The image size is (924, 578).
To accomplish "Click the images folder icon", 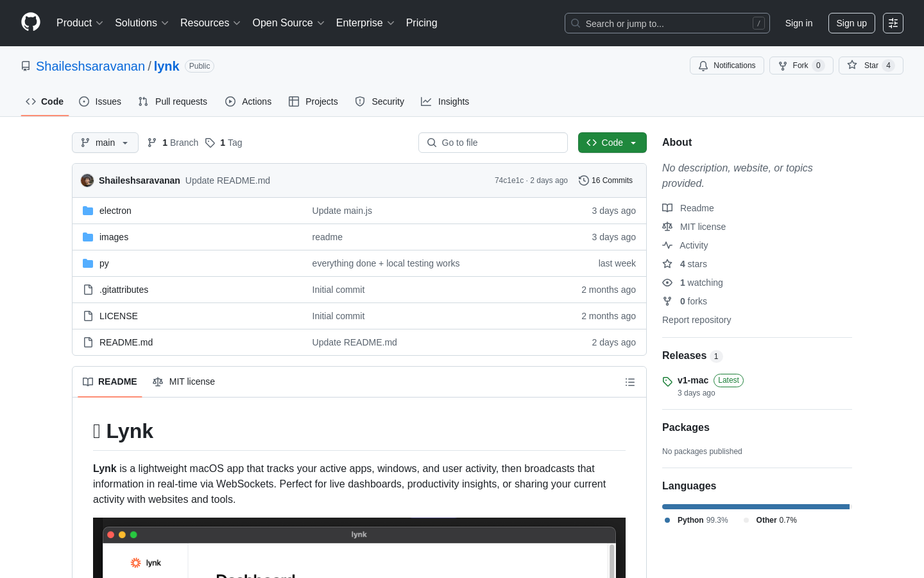I will (x=88, y=237).
